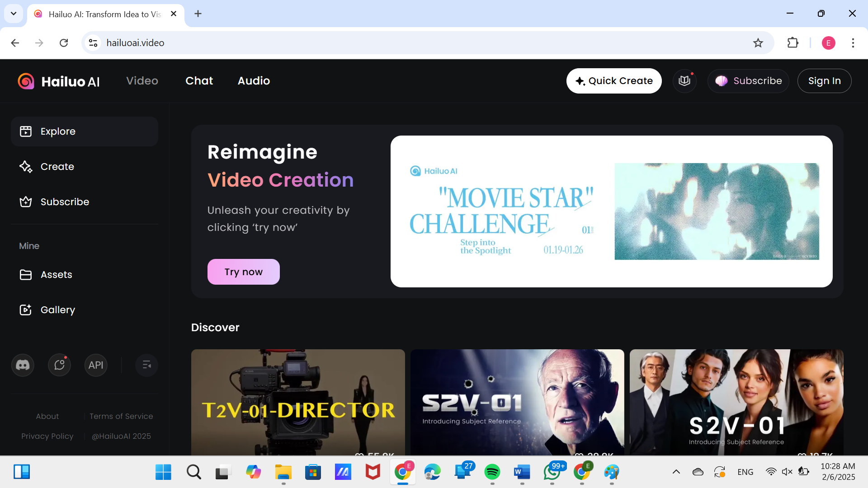Select Create in the sidebar
Image resolution: width=868 pixels, height=488 pixels.
(85, 167)
